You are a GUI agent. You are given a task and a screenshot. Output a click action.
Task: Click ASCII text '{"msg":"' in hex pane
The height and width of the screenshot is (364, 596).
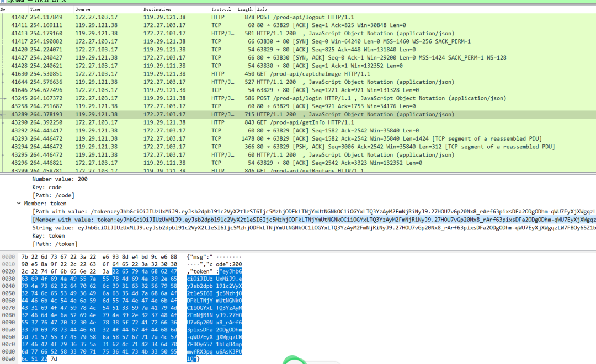tap(200, 257)
